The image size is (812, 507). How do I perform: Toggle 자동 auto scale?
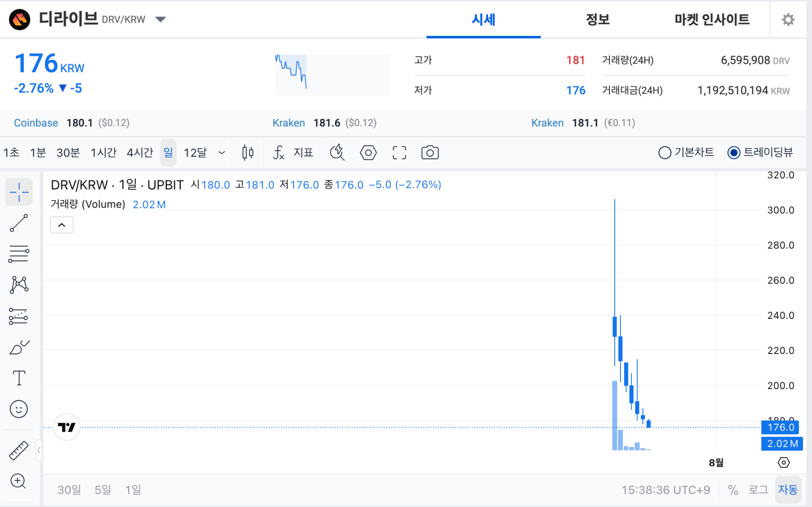pos(788,490)
